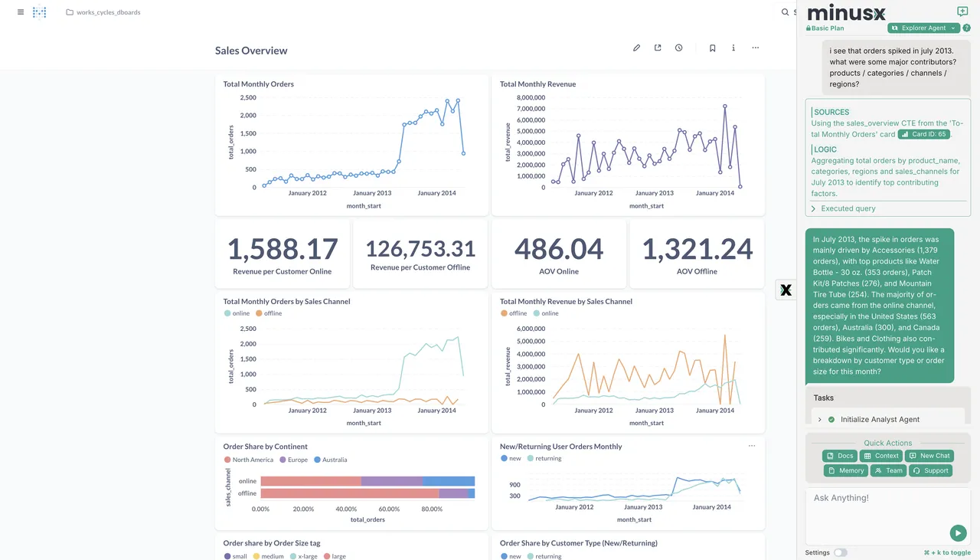This screenshot has width=980, height=560.
Task: Click the Total Monthly Revenue card title
Action: 537,84
